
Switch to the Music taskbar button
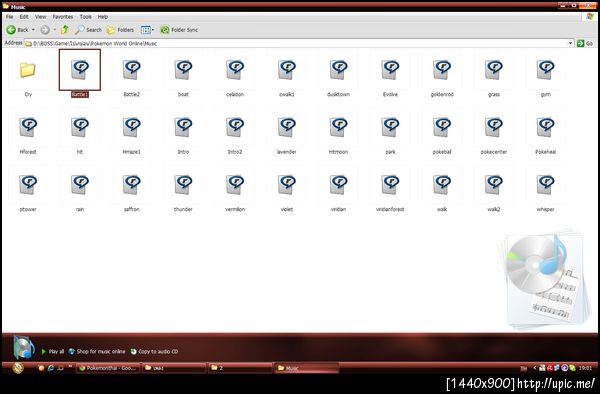(x=307, y=368)
